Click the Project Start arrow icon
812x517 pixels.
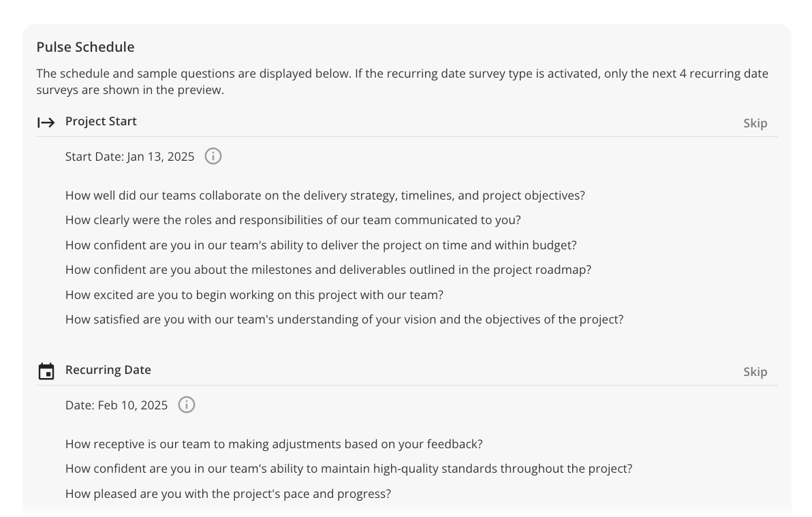(x=46, y=123)
